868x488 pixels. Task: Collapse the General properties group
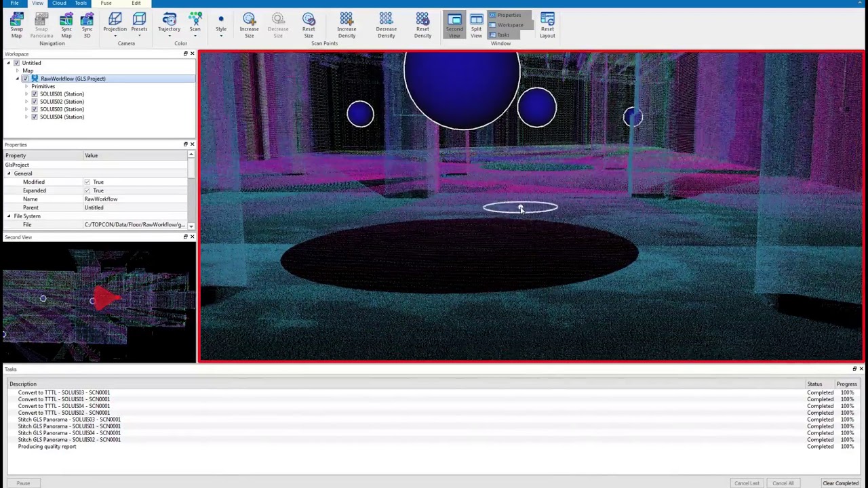click(9, 174)
